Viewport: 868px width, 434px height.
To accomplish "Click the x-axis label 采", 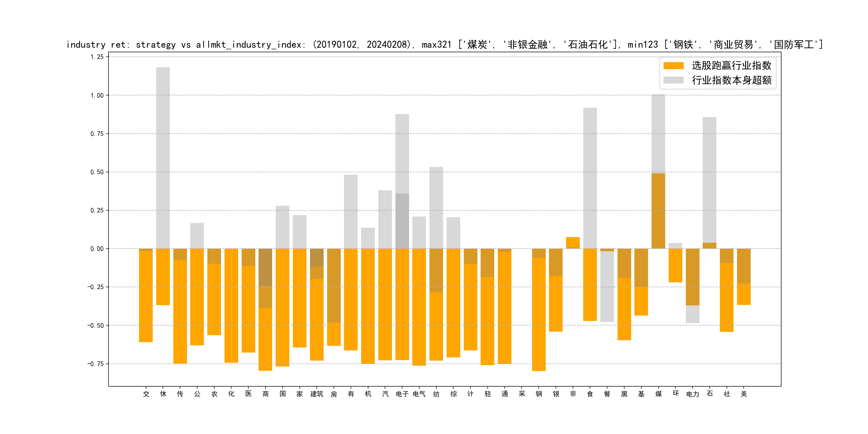I will pyautogui.click(x=522, y=394).
